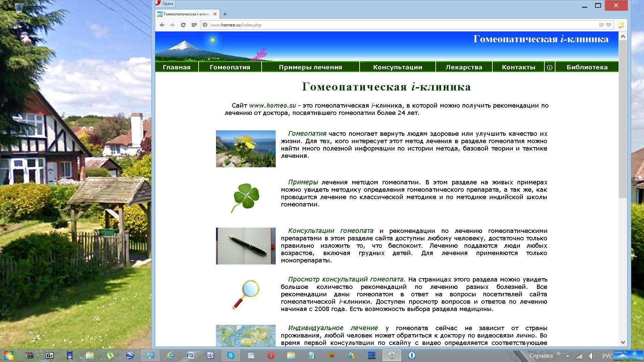The image size is (644, 362).
Task: Switch to the active gray Opera taskbar window
Action: tap(392, 355)
